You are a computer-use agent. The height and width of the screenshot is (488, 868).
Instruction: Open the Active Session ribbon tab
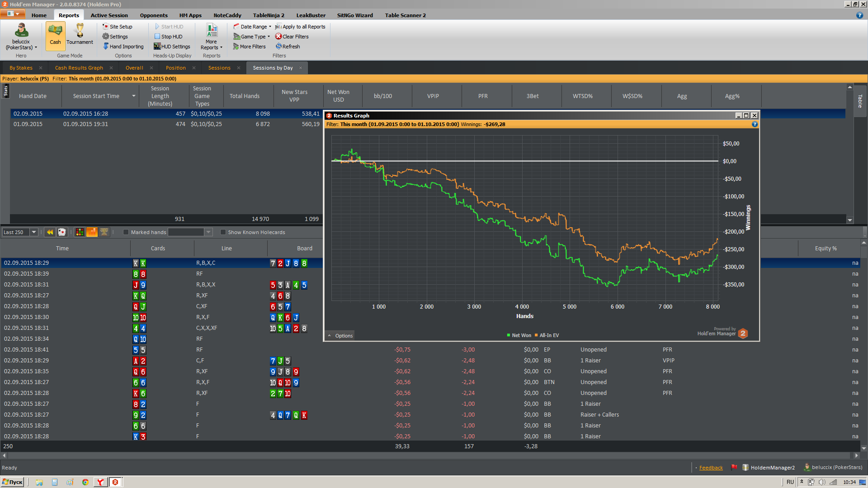tap(109, 15)
